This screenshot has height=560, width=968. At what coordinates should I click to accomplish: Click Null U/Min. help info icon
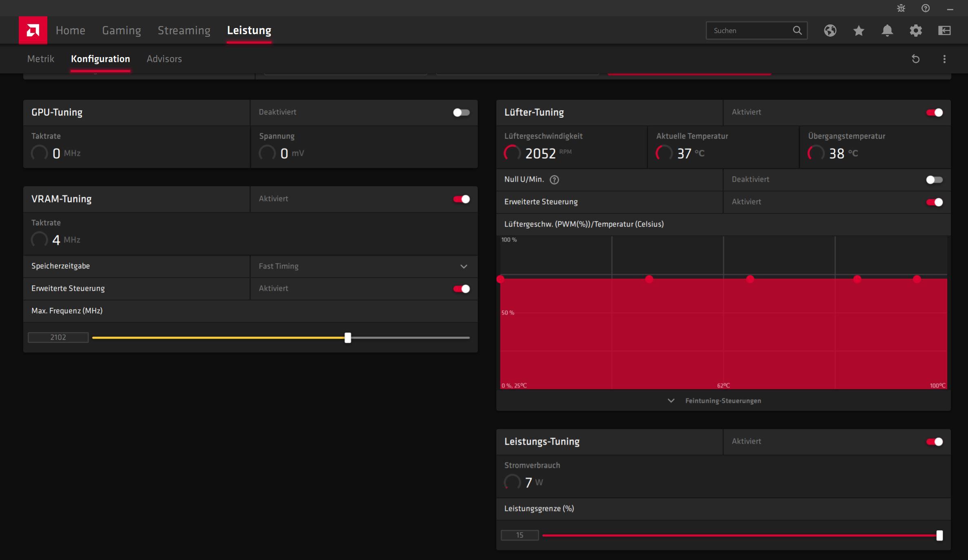pos(554,180)
